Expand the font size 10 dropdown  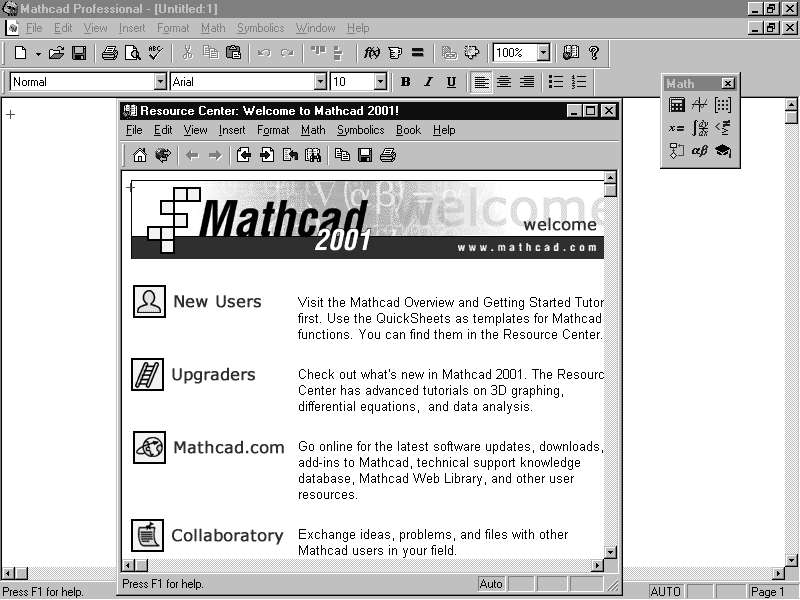tap(380, 82)
